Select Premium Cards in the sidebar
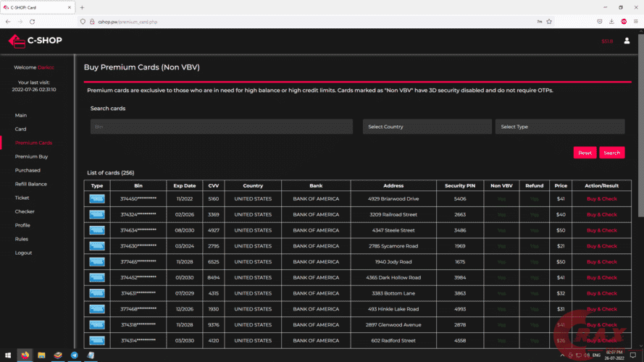The width and height of the screenshot is (644, 362). coord(33,143)
